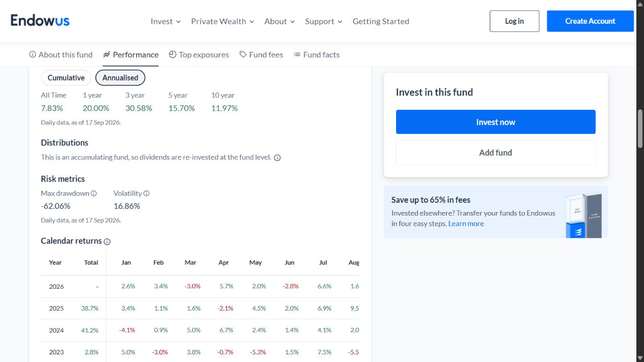Click the info icon beside Volatility
Viewport: 644px width, 362px height.
point(147,194)
